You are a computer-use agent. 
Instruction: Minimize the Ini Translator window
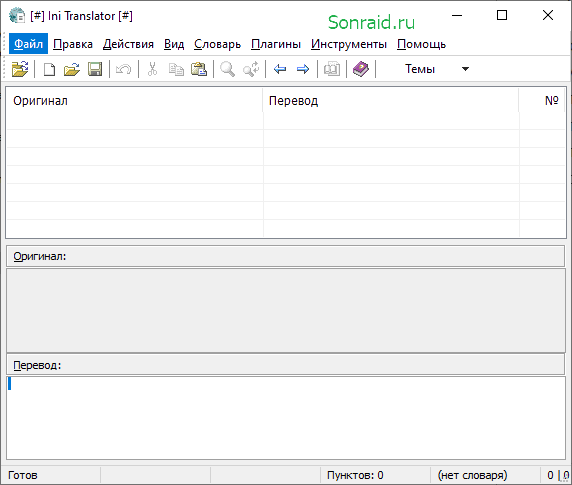pyautogui.click(x=457, y=15)
